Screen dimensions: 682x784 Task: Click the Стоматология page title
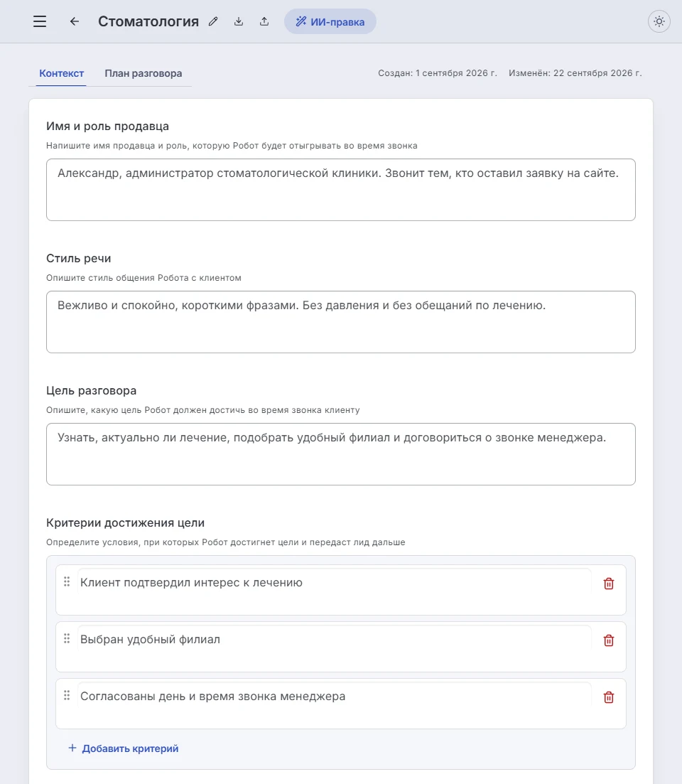(x=148, y=21)
